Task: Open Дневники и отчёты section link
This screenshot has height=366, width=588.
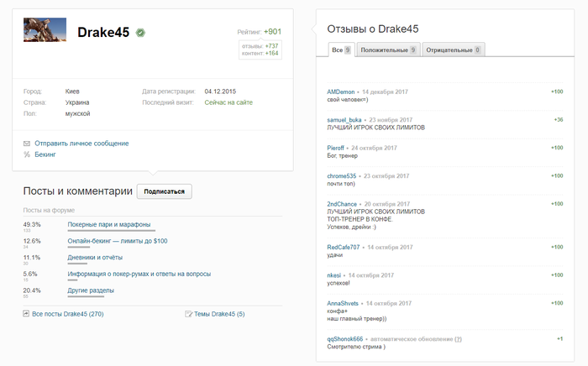Action: [x=95, y=258]
